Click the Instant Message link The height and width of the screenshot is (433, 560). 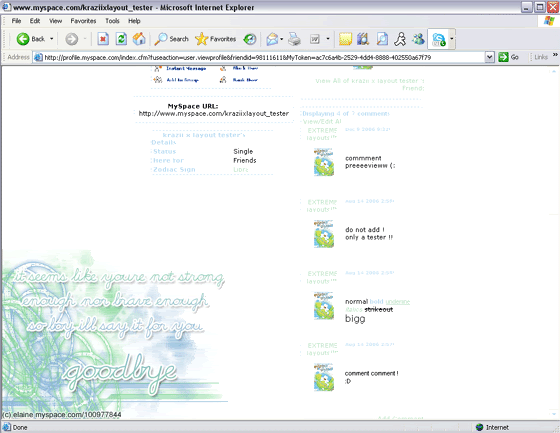[186, 68]
